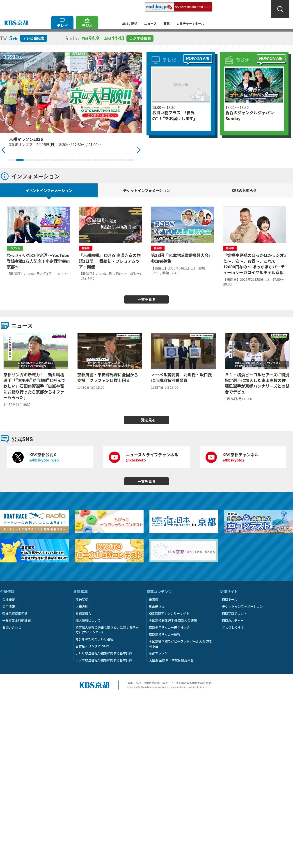Select the last carousel indicator bar
The height and width of the screenshot is (868, 293).
point(131,160)
